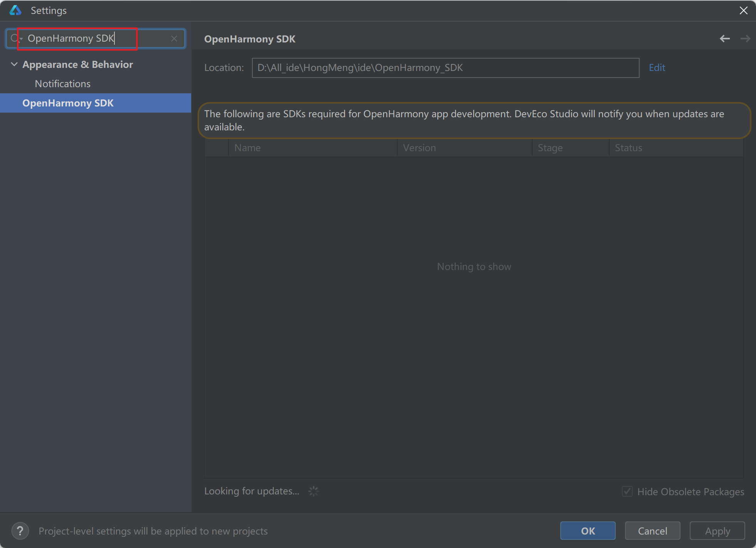Click the loading spinner next to updates
The image size is (756, 548).
click(x=314, y=491)
